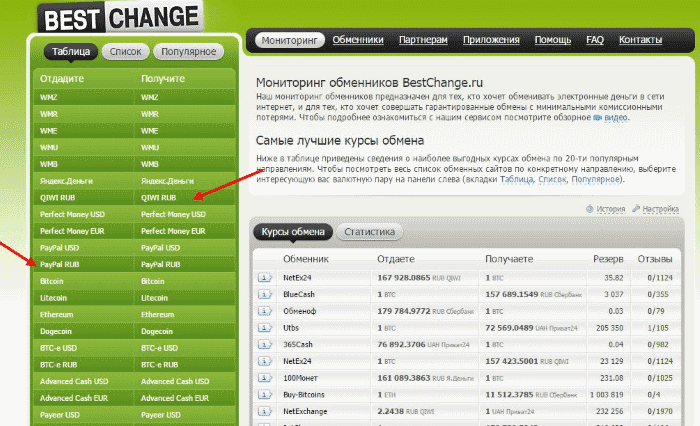Open info icon for BlueCash row
700x426 pixels.
265,295
